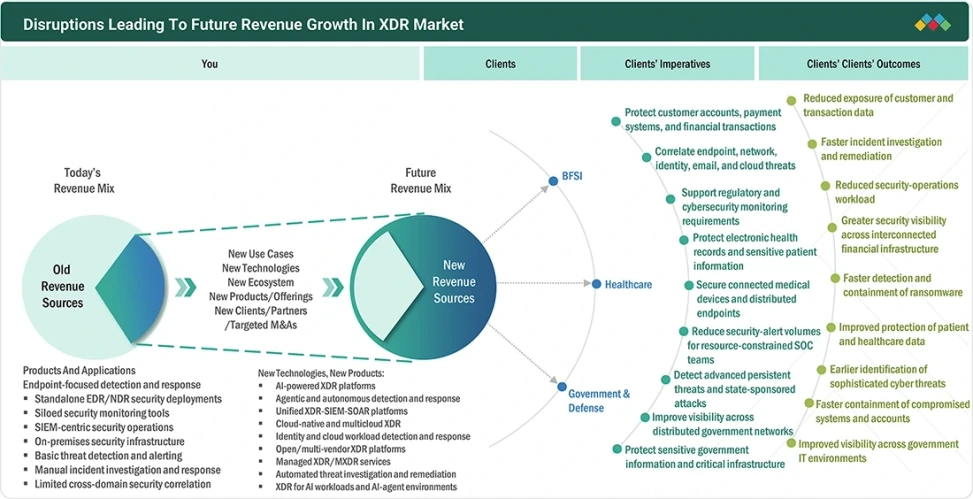The image size is (973, 499).
Task: Click 'Unified XDR-SIEM-SOAR platforms' bullet
Action: click(341, 411)
